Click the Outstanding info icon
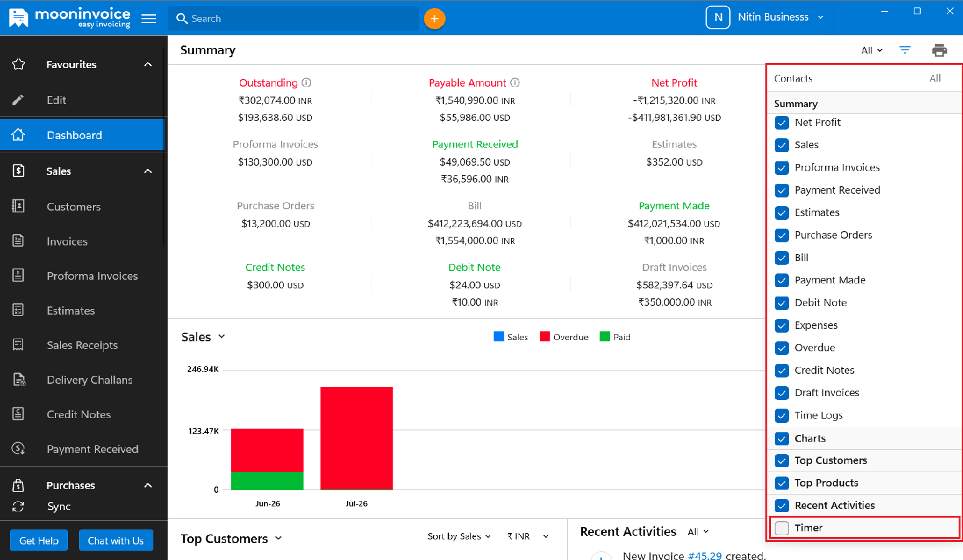Viewport: 963px width, 560px height. click(x=307, y=82)
